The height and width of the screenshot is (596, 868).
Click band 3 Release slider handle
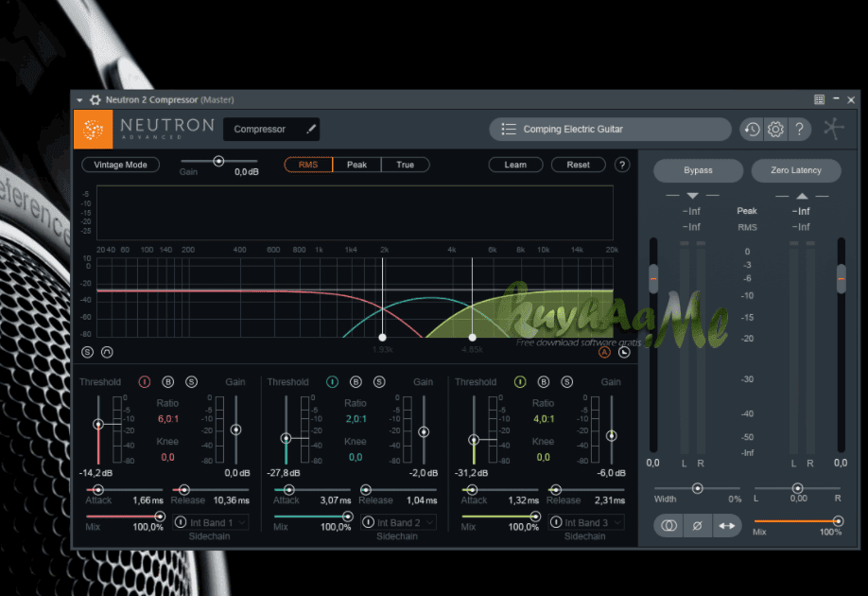tap(556, 490)
